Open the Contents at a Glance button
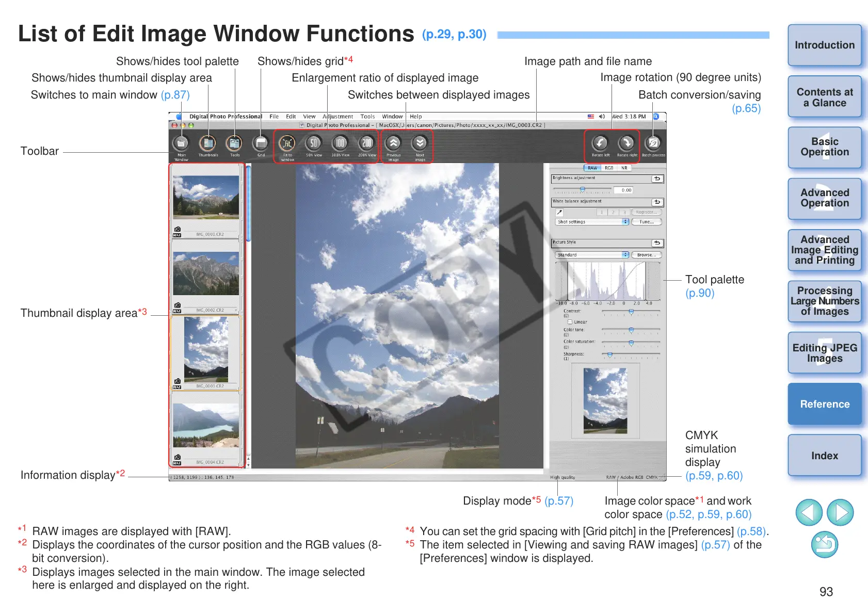Viewport: 868px width, 614px height. point(825,97)
